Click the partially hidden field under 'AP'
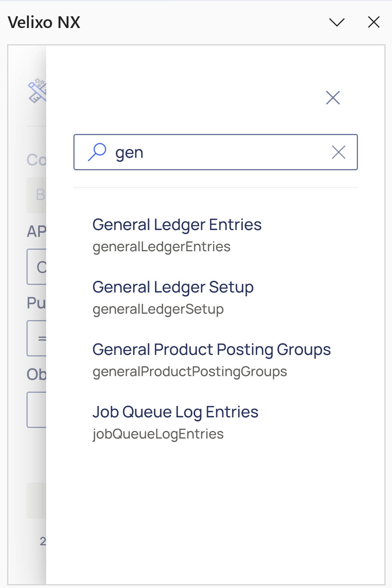 pos(37,267)
